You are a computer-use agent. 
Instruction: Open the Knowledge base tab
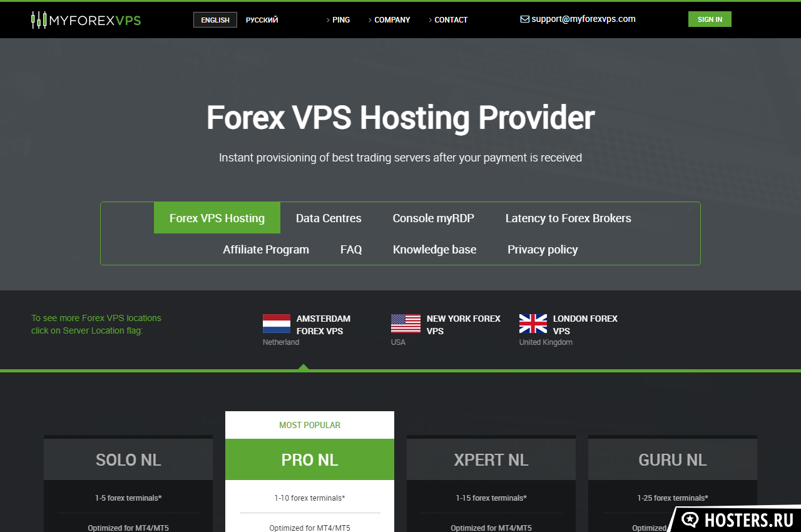pyautogui.click(x=434, y=249)
